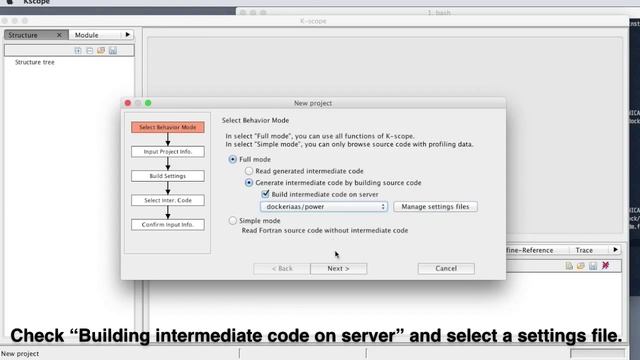Image resolution: width=640 pixels, height=360 pixels.
Task: Switch to the Module tab
Action: tap(95, 35)
